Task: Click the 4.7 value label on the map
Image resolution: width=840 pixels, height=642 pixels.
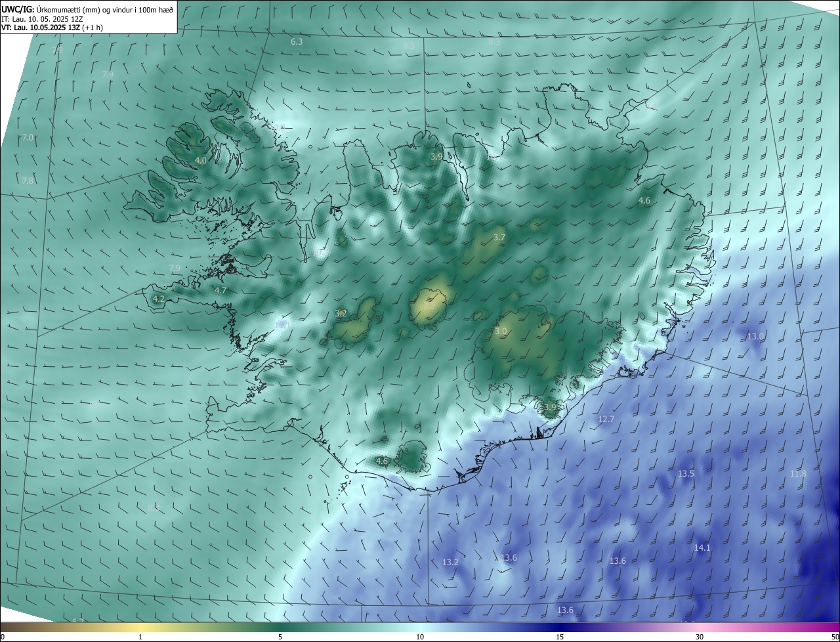Action: [220, 290]
